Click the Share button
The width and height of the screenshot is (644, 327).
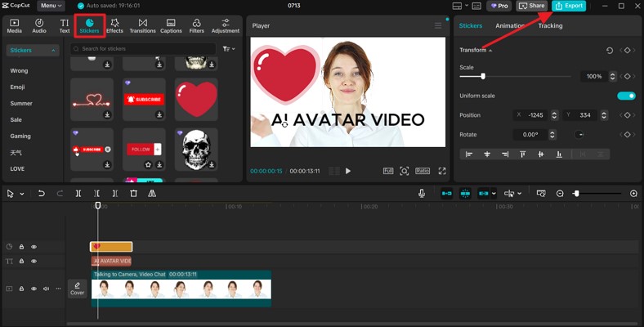(532, 6)
